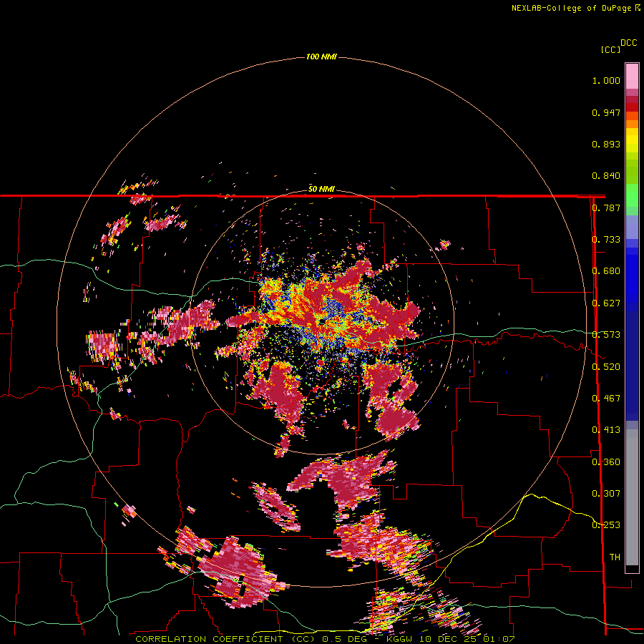This screenshot has width=644, height=644.
Task: Click the 0.467 value on the color scale
Action: click(x=606, y=399)
